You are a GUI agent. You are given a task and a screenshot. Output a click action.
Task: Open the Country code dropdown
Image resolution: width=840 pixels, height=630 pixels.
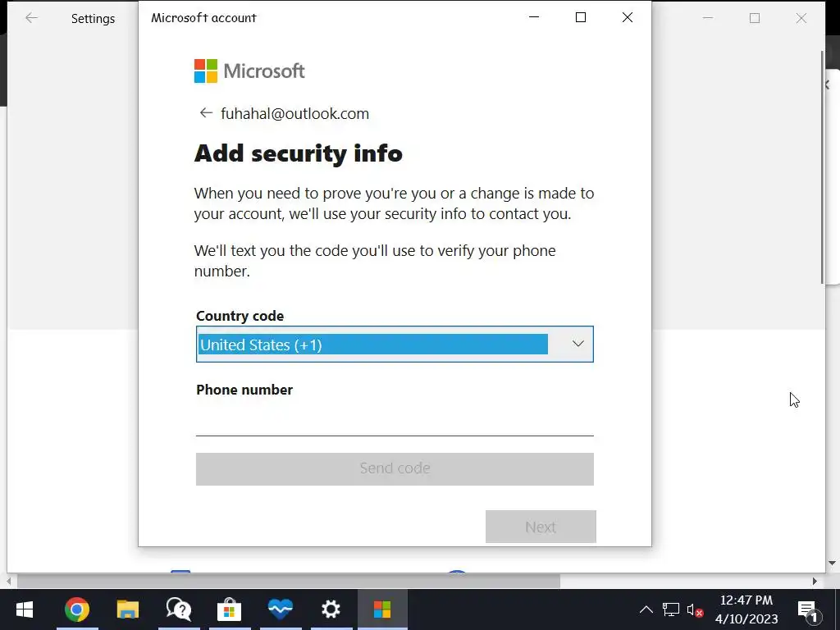(x=395, y=344)
